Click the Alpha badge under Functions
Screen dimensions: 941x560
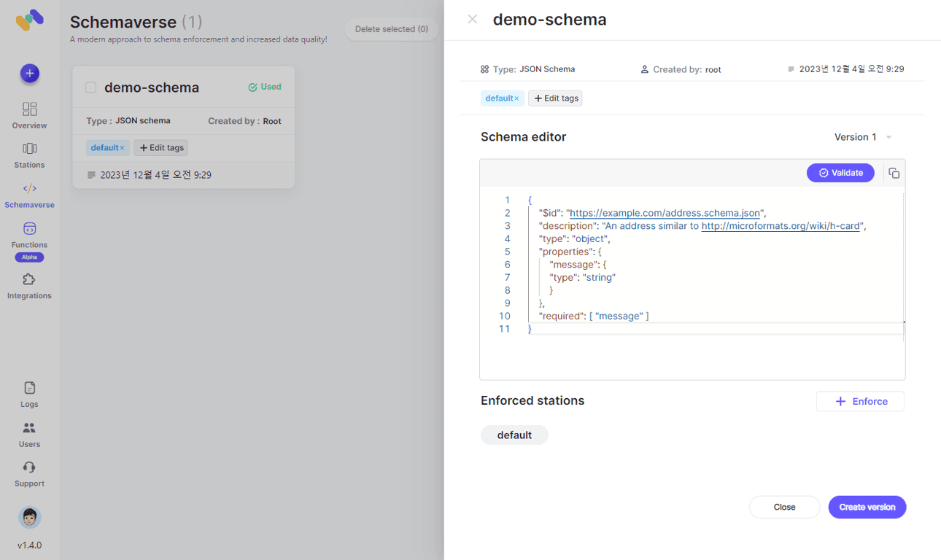pos(29,257)
